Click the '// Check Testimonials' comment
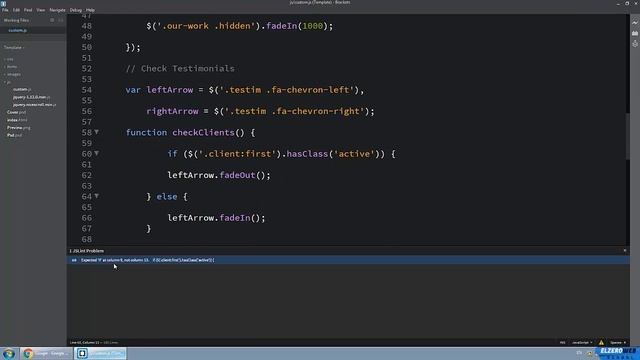The height and width of the screenshot is (360, 640). [180, 69]
